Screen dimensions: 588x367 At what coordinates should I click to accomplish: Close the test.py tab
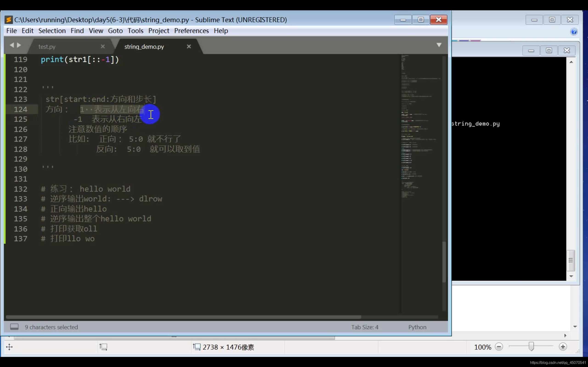103,46
